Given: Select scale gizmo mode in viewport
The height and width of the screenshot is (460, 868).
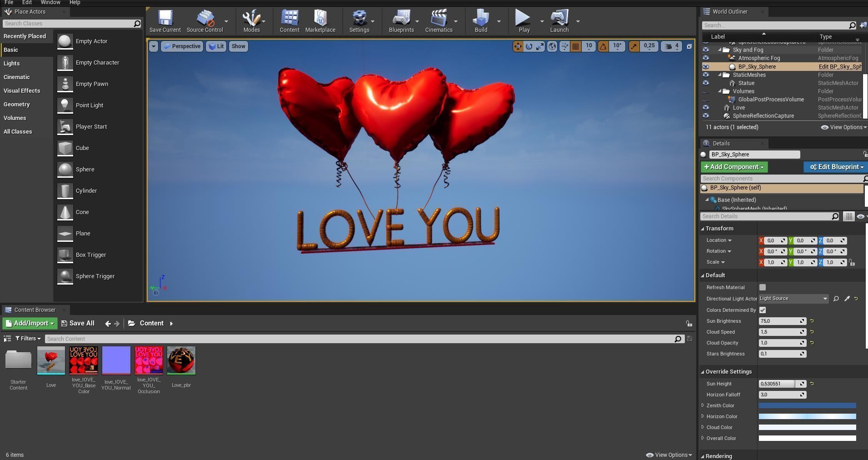Looking at the screenshot, I should coord(539,46).
